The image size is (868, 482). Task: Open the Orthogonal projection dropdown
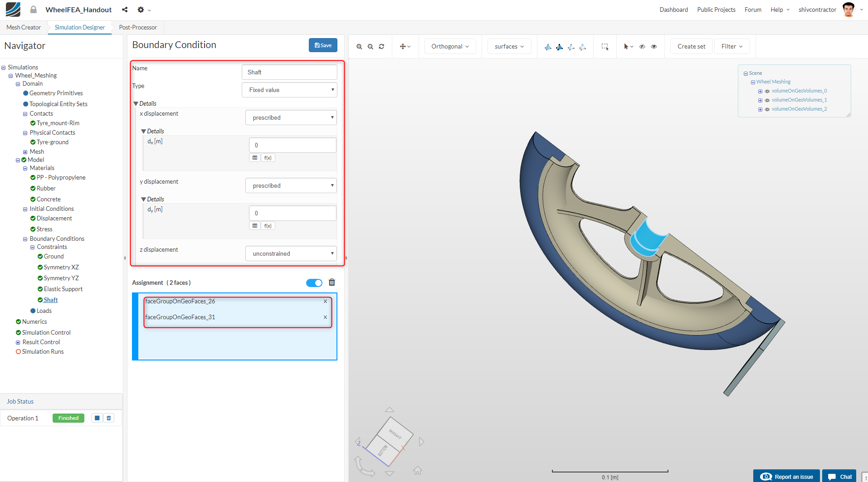point(450,46)
